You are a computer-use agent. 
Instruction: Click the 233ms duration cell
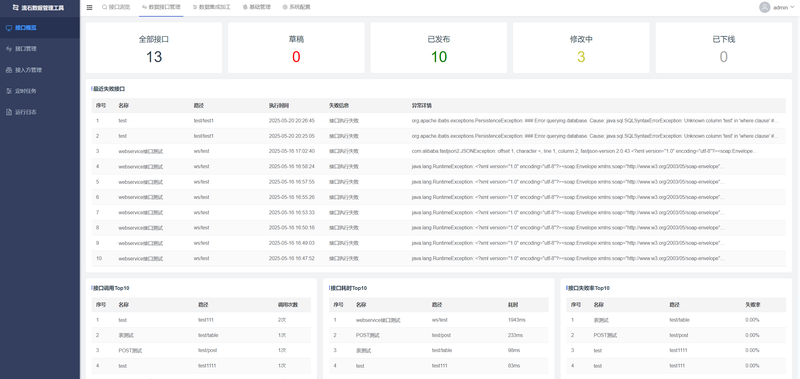coord(515,336)
